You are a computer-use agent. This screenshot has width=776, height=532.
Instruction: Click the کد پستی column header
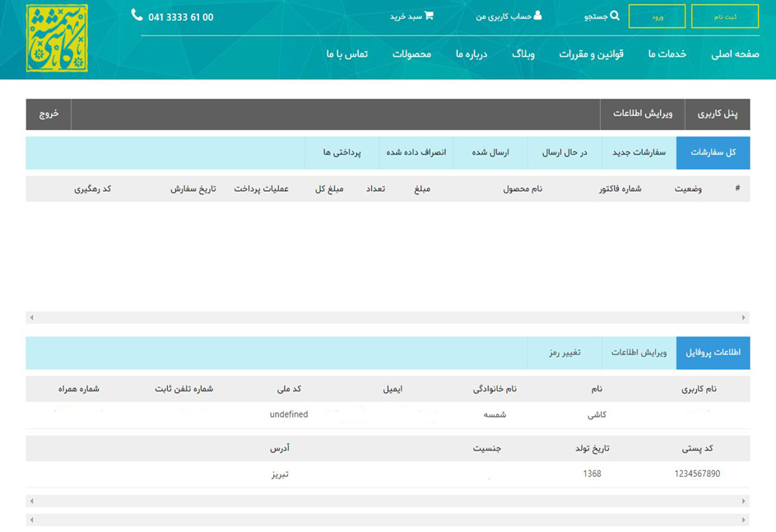697,448
